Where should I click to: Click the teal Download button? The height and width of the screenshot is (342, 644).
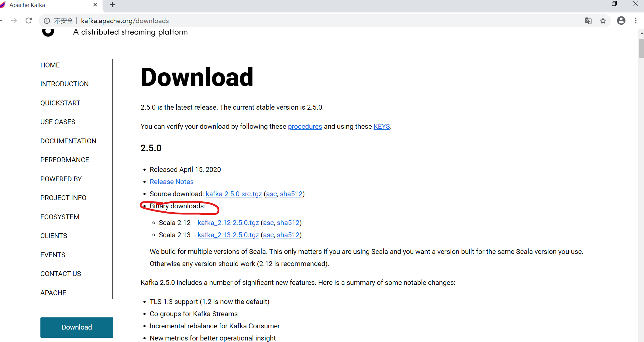point(77,327)
